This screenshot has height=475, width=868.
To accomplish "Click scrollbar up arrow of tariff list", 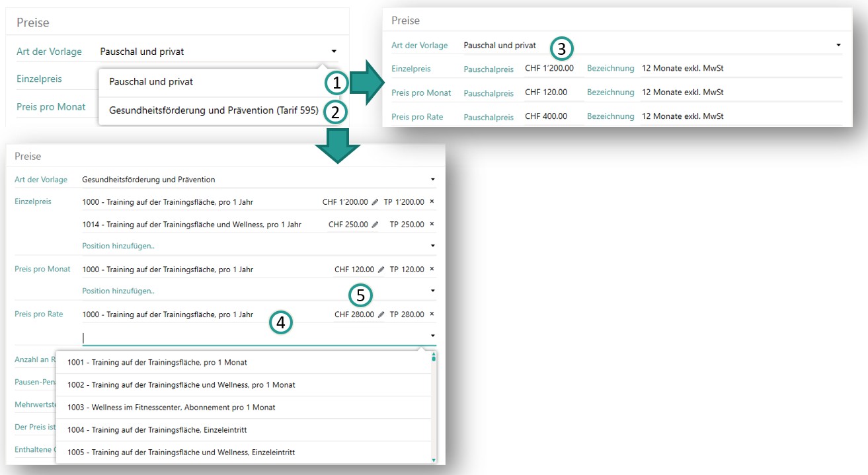I will click(434, 355).
